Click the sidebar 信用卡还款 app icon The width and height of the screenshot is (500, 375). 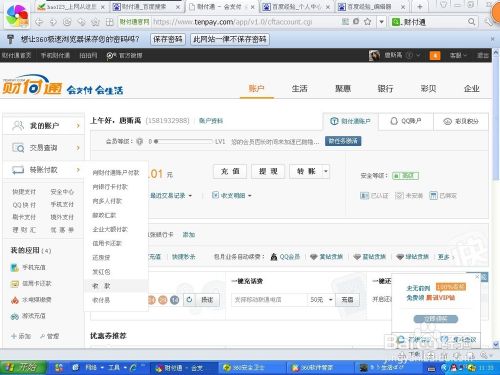tap(15, 284)
